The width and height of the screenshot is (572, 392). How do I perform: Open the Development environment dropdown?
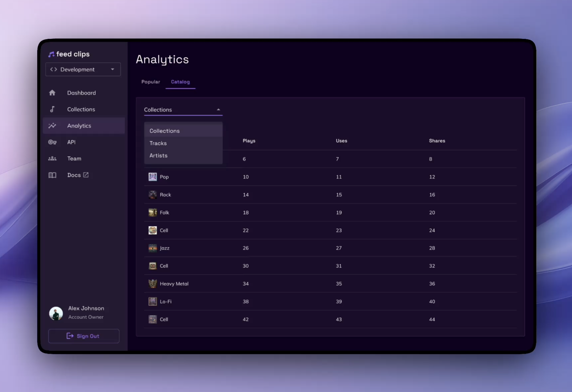(x=83, y=69)
